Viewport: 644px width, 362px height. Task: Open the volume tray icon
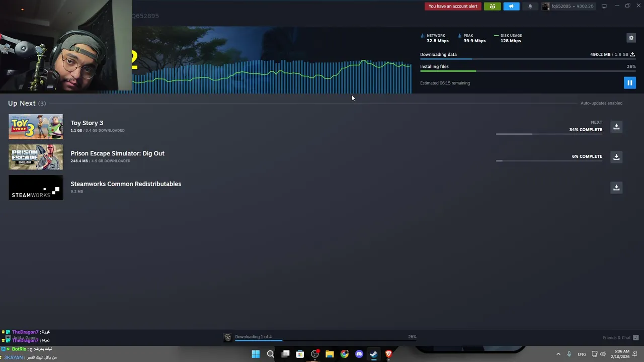(603, 354)
